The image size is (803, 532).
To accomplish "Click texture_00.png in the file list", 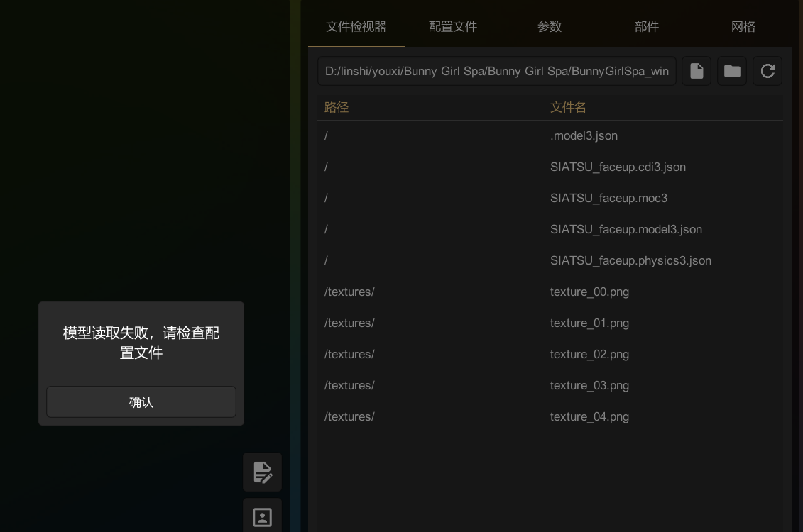I will 589,292.
